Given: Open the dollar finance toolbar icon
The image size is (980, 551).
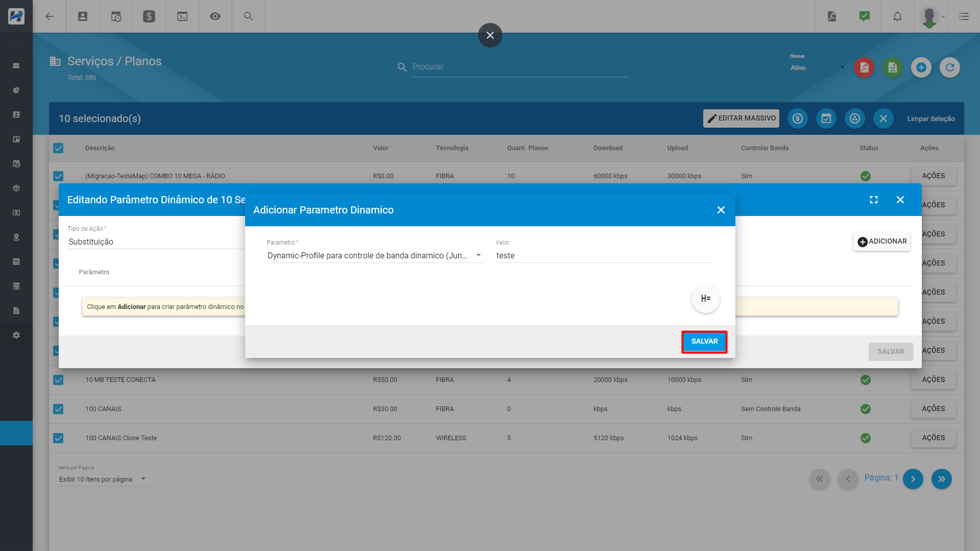Looking at the screenshot, I should (x=149, y=16).
